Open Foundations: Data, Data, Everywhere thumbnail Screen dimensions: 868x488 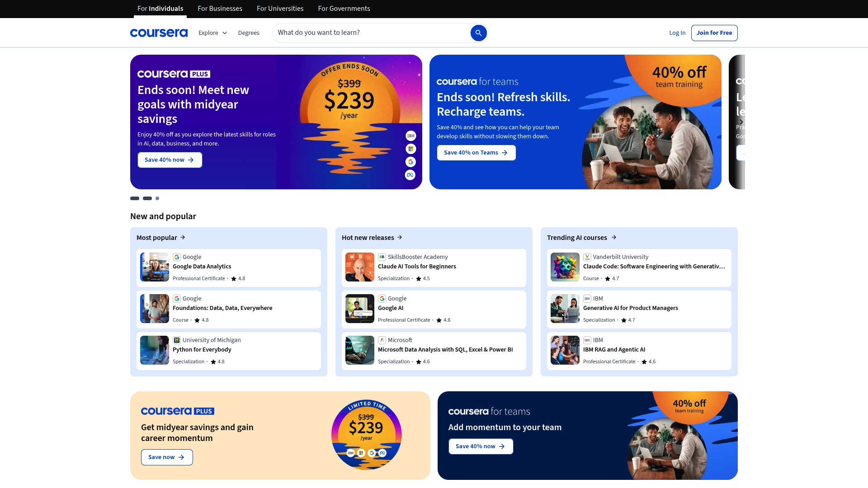(x=155, y=309)
